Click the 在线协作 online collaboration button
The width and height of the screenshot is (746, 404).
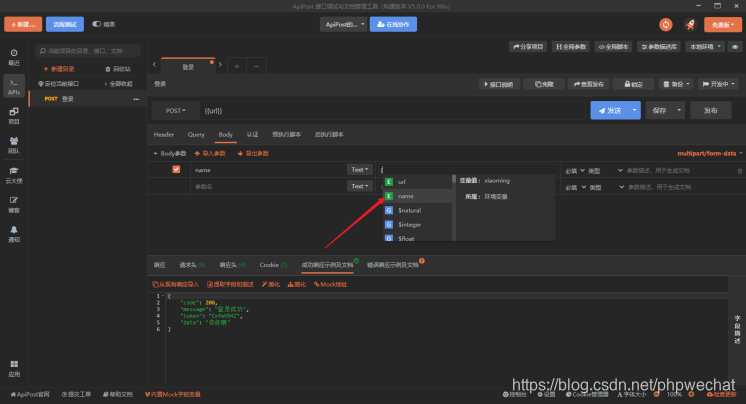(x=393, y=24)
